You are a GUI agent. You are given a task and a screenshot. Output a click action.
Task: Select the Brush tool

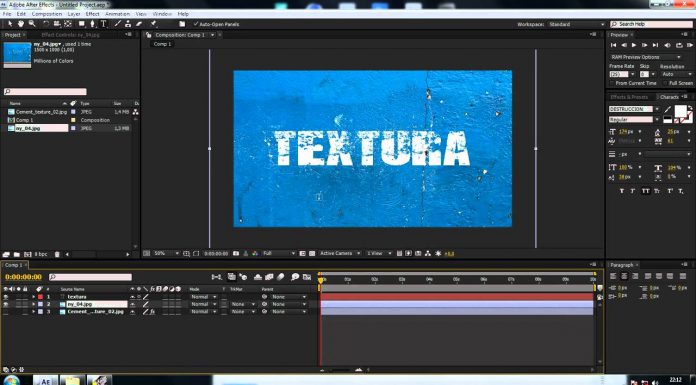(x=118, y=24)
